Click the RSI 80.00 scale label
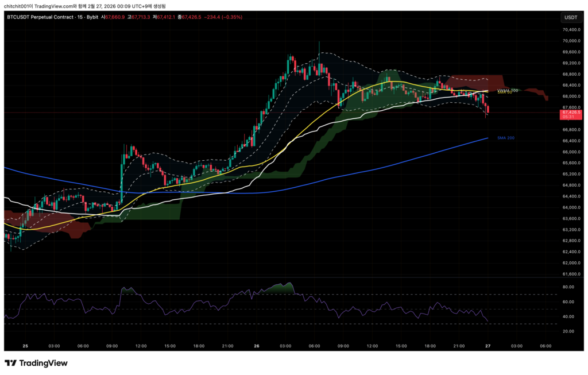This screenshot has width=588, height=375. click(x=568, y=287)
